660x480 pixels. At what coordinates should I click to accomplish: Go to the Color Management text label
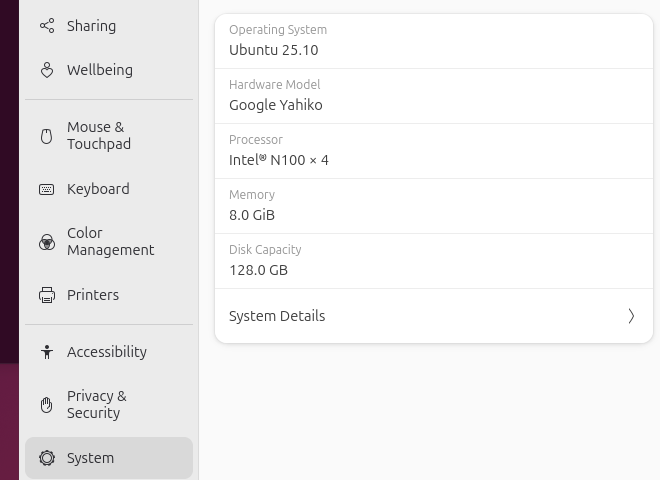(110, 242)
